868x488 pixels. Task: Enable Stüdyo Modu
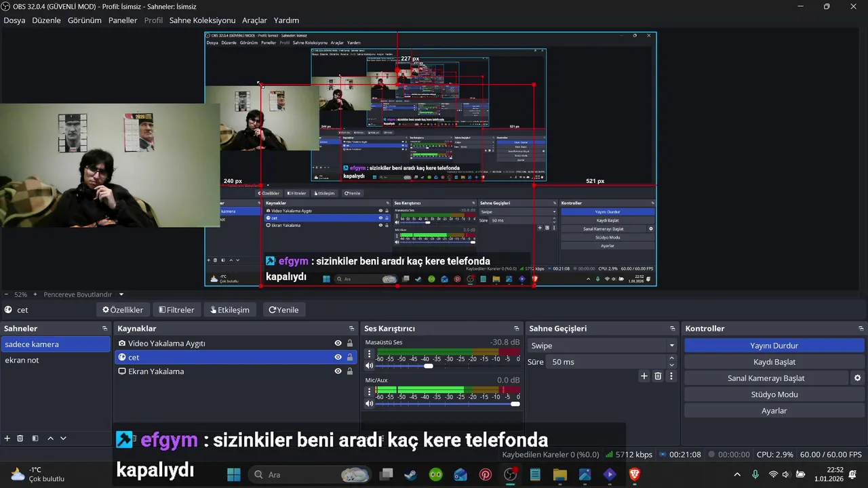tap(774, 394)
